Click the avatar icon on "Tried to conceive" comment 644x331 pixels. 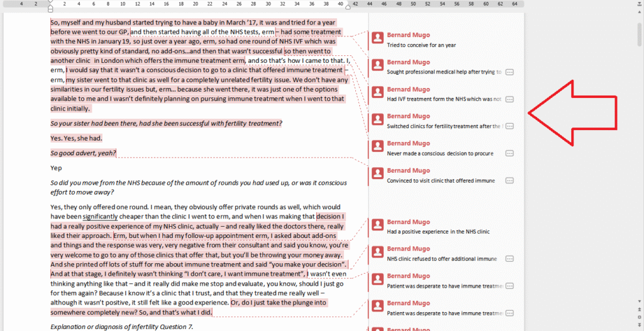point(377,39)
